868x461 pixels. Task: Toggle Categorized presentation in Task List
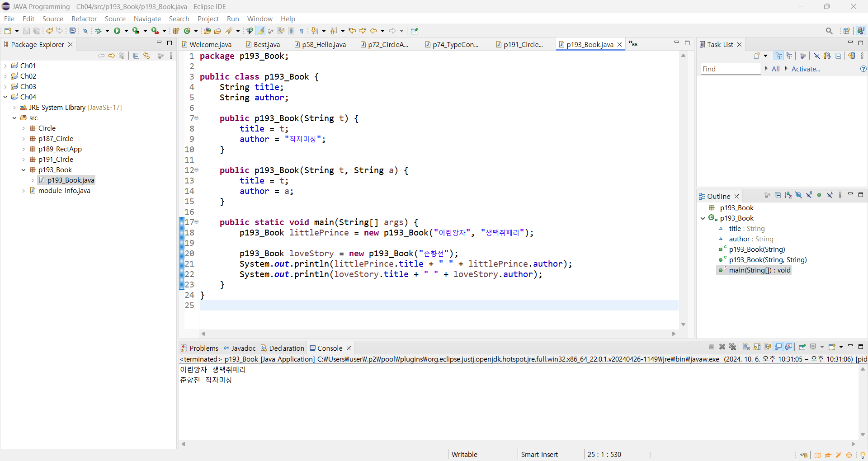[x=778, y=56]
